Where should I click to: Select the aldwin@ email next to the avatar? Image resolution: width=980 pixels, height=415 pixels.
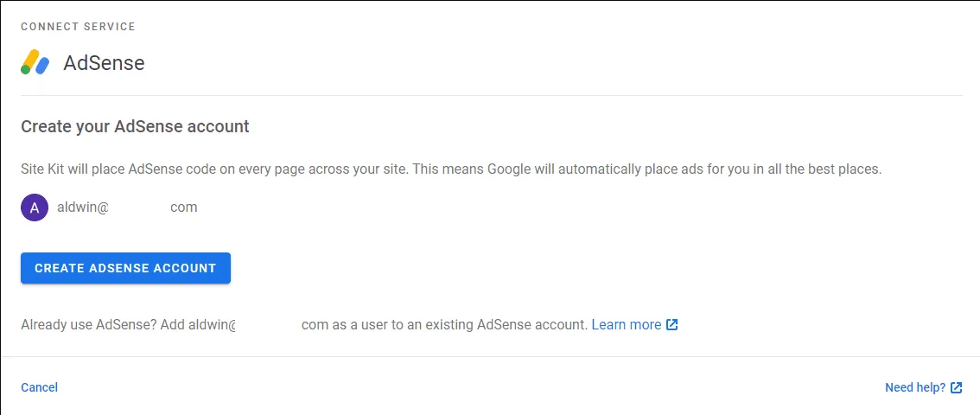[128, 207]
